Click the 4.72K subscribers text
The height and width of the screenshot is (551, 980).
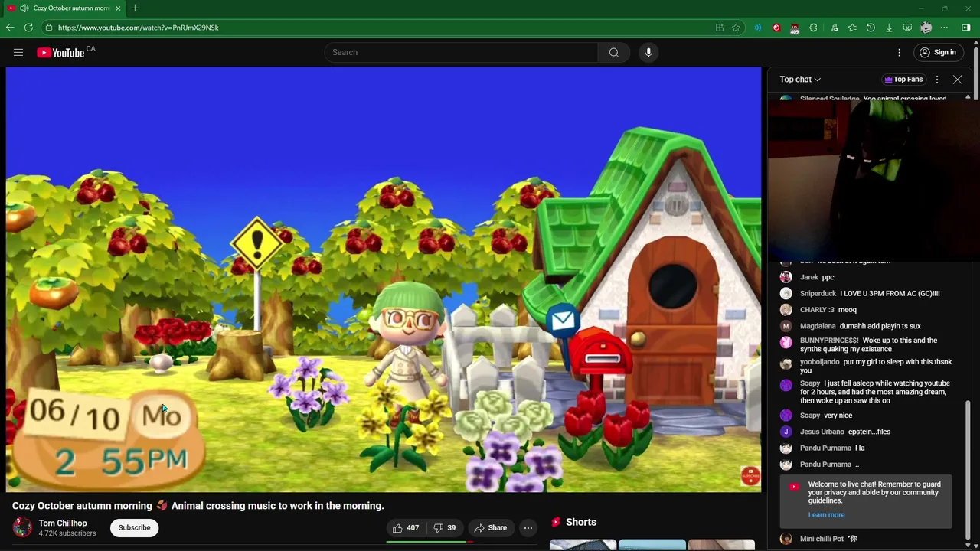click(x=67, y=533)
